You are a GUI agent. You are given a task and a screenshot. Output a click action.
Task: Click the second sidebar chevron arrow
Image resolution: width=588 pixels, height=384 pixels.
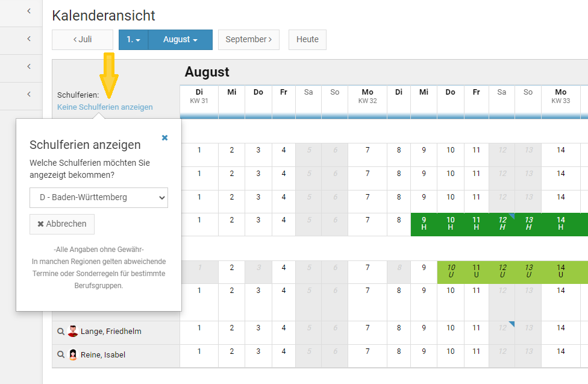tap(29, 39)
